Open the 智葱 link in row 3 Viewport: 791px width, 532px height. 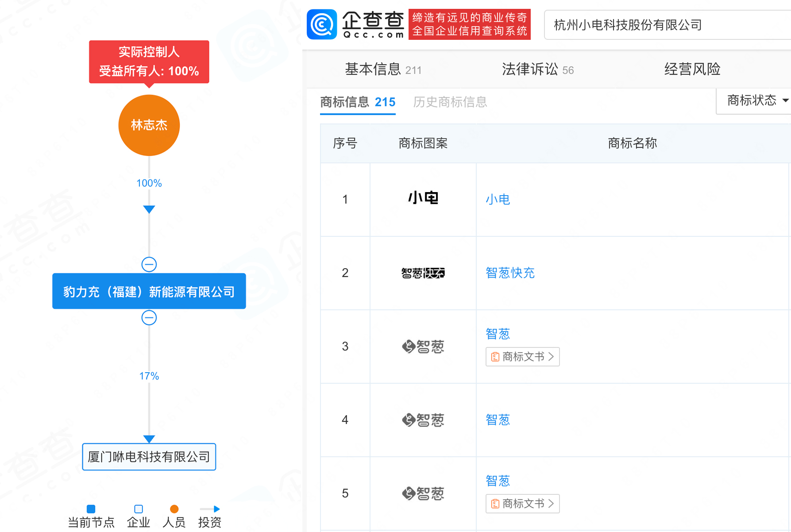click(498, 334)
